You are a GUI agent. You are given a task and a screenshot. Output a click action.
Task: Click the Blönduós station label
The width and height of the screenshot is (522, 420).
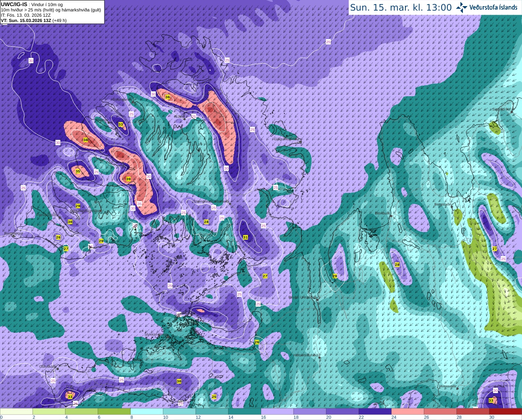[383, 213]
